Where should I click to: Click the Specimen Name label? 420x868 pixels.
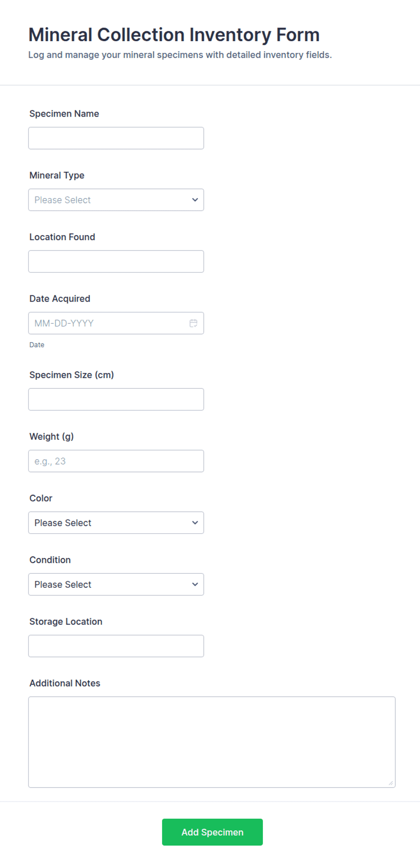pyautogui.click(x=64, y=114)
